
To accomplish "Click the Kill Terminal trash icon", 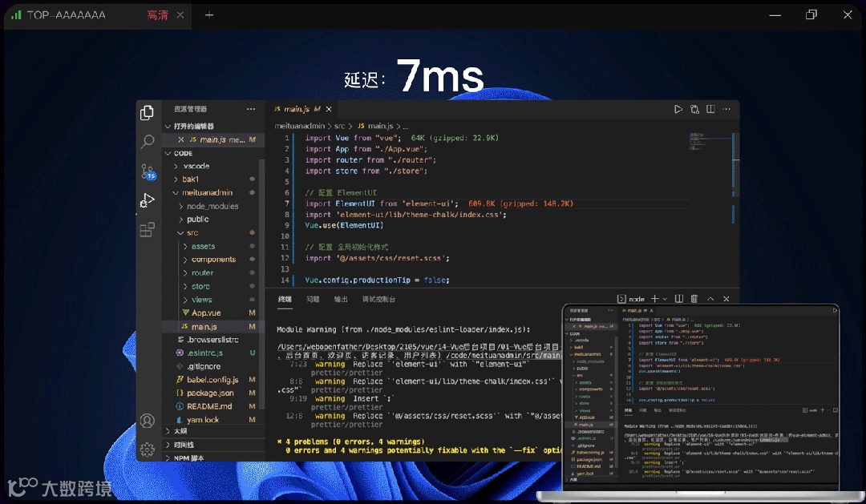I will [x=694, y=299].
